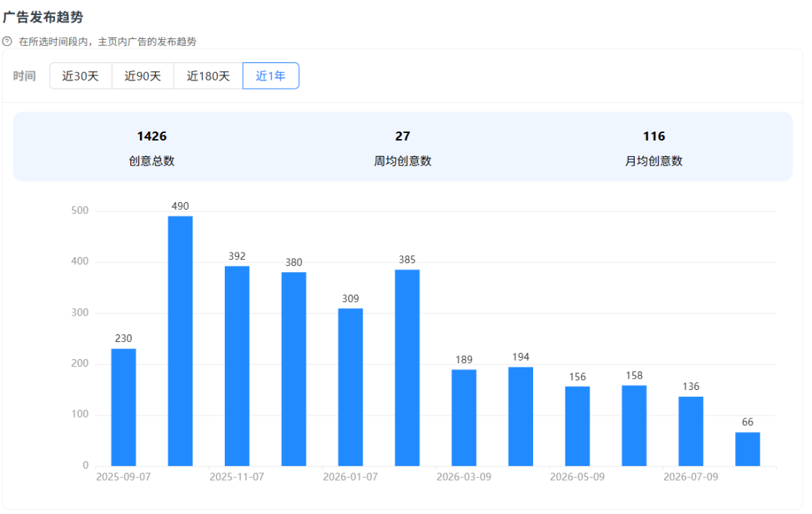
Task: Click y-axis label 200
Action: (80, 364)
